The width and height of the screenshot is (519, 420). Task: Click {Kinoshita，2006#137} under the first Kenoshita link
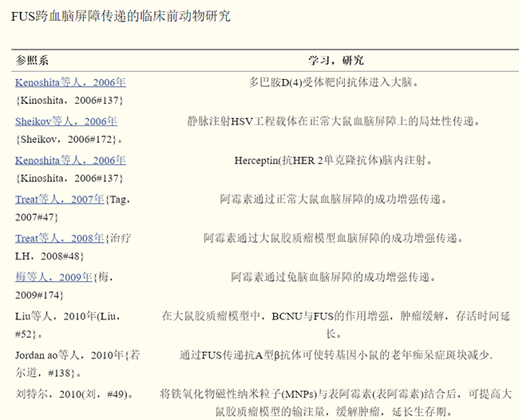pos(69,101)
